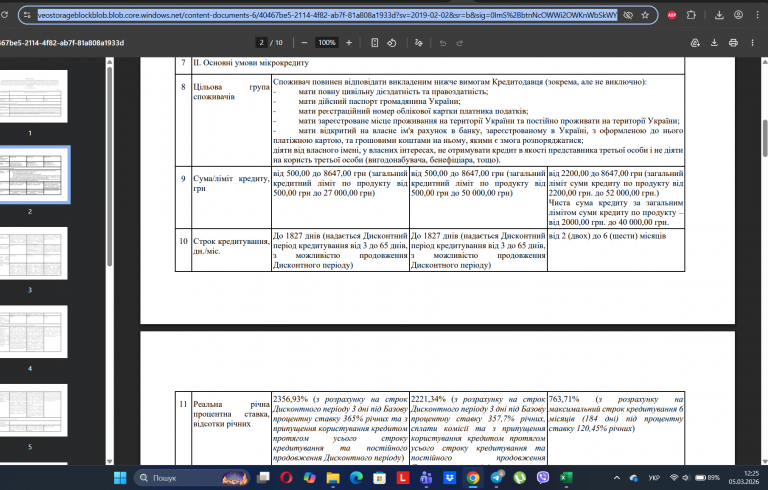The height and width of the screenshot is (490, 768).
Task: Open Microsoft Teams from taskbar
Action: [426, 477]
